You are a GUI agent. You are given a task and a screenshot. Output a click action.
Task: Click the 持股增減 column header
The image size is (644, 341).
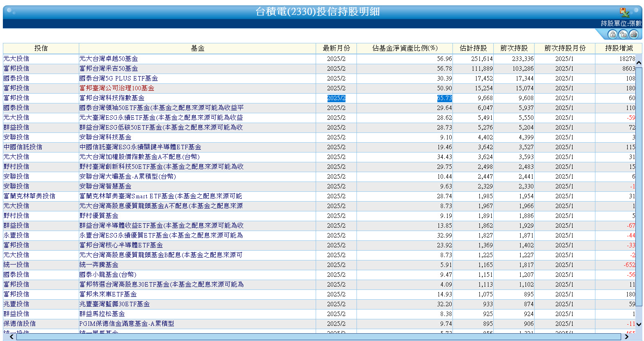[x=619, y=48]
